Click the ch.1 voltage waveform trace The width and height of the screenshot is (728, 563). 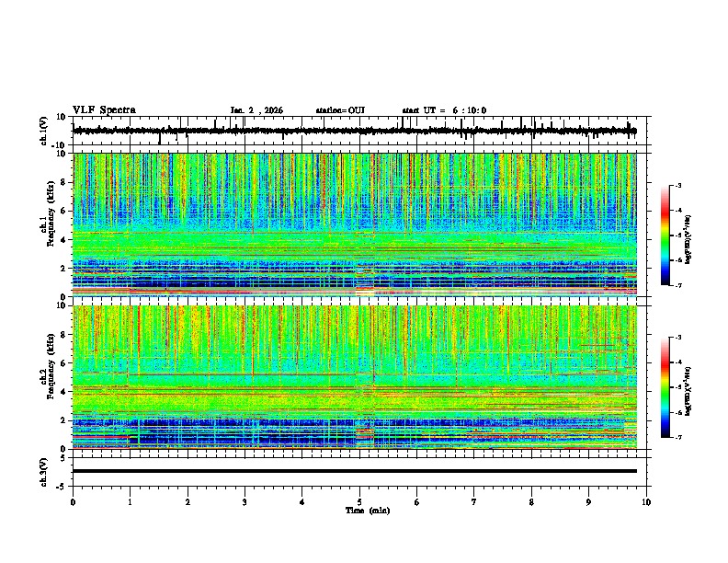pos(355,131)
